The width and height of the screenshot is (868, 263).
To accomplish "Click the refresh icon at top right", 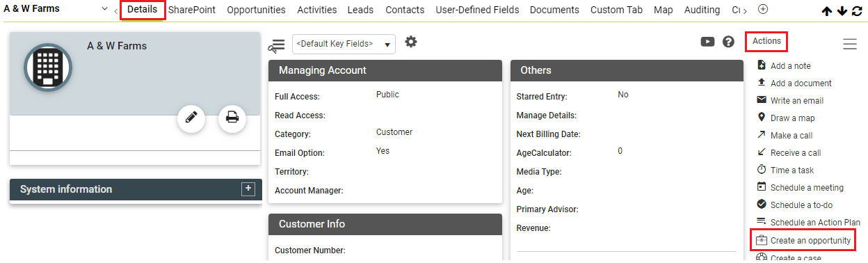I will tap(857, 10).
